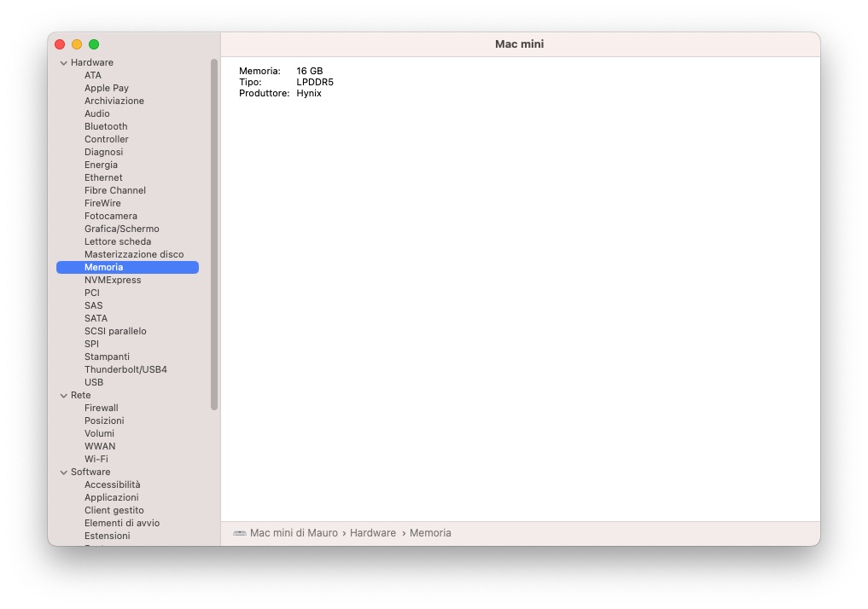This screenshot has height=609, width=868.
Task: Select the Hynix manufacturer value
Action: pos(309,93)
